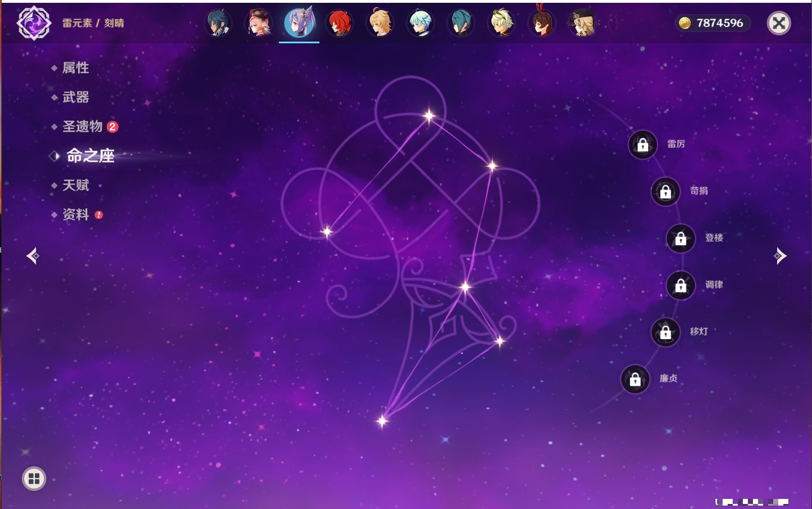This screenshot has width=812, height=509.
Task: Select the Kaeya character portrait
Action: tap(218, 23)
